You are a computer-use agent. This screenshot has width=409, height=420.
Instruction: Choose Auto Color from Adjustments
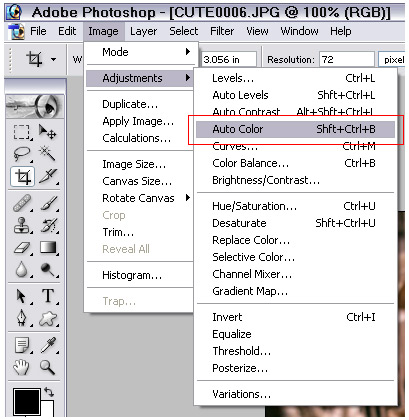(x=295, y=129)
